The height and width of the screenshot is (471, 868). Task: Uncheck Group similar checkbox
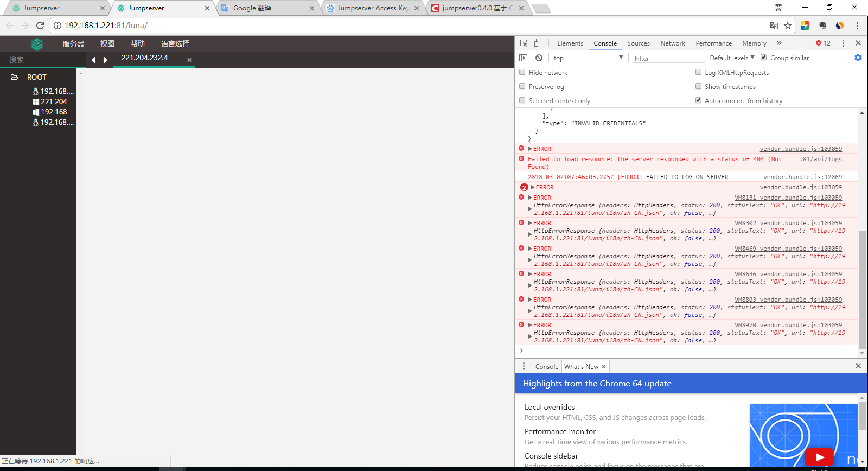click(764, 57)
